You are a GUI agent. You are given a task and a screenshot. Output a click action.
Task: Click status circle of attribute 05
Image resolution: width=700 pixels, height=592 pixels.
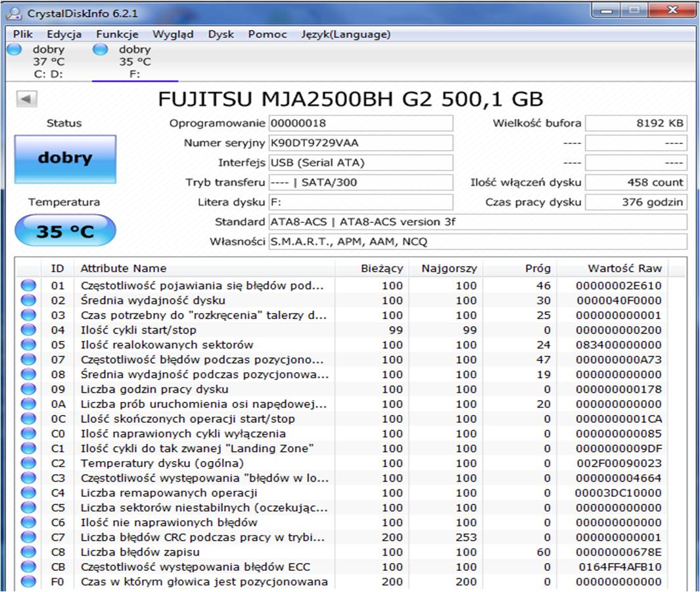(28, 345)
